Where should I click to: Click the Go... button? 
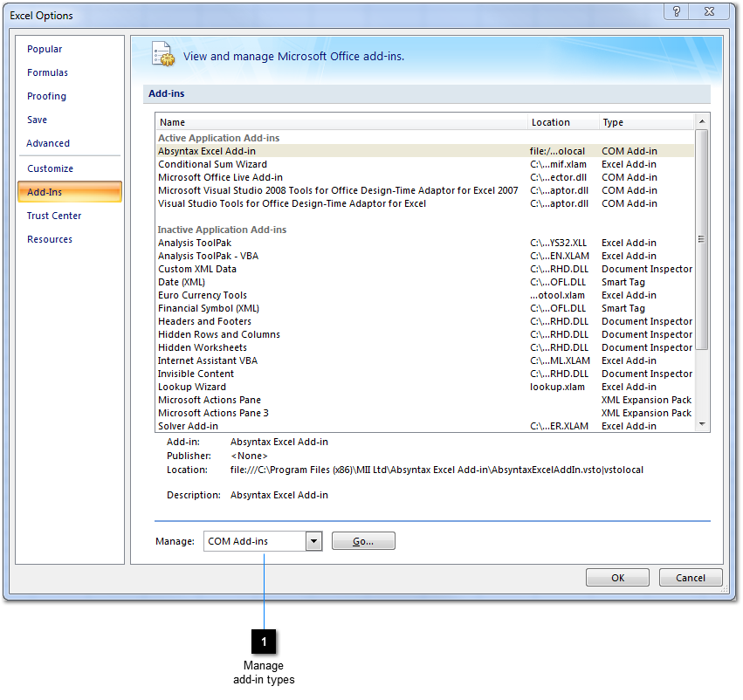click(x=363, y=541)
